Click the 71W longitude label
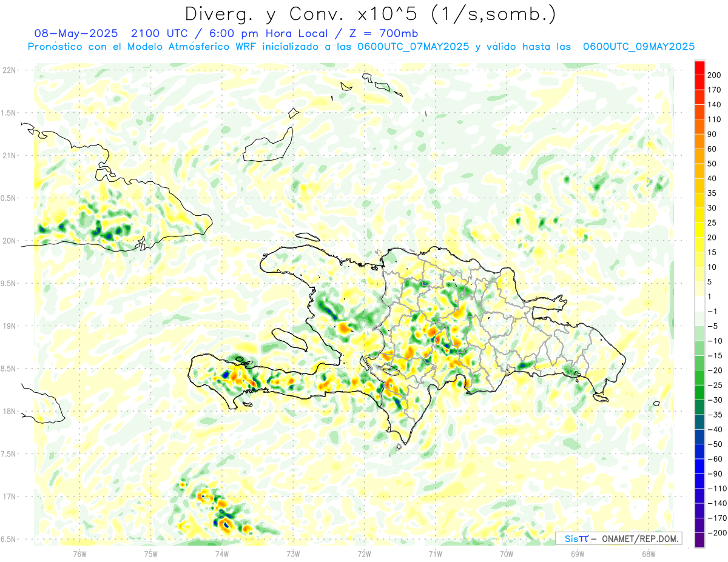 click(435, 554)
